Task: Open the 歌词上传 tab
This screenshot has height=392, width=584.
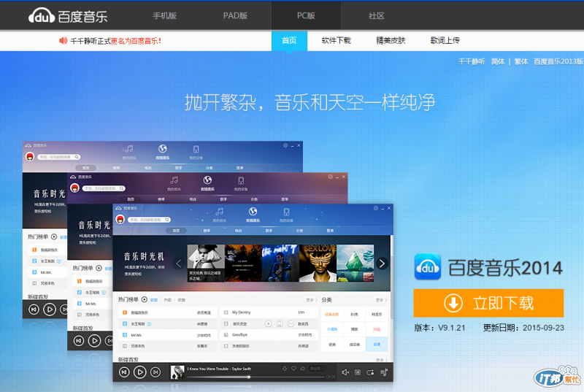Action: pos(445,41)
